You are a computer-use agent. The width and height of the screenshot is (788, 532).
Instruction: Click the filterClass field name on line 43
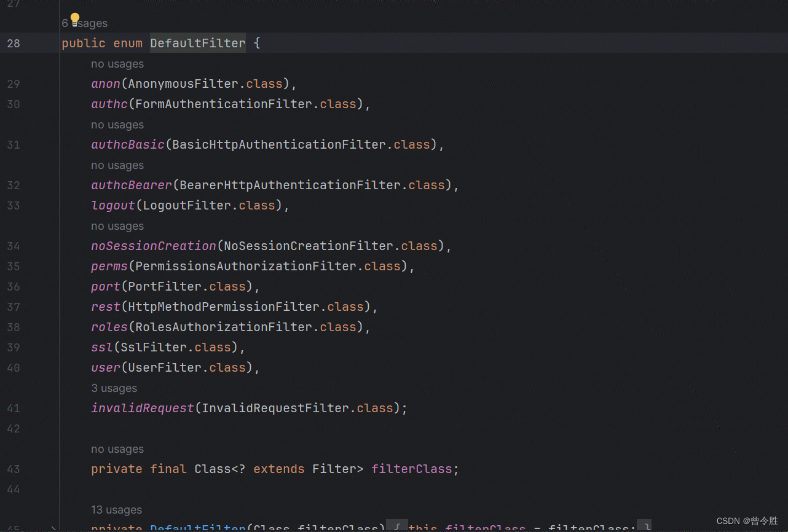click(x=412, y=469)
